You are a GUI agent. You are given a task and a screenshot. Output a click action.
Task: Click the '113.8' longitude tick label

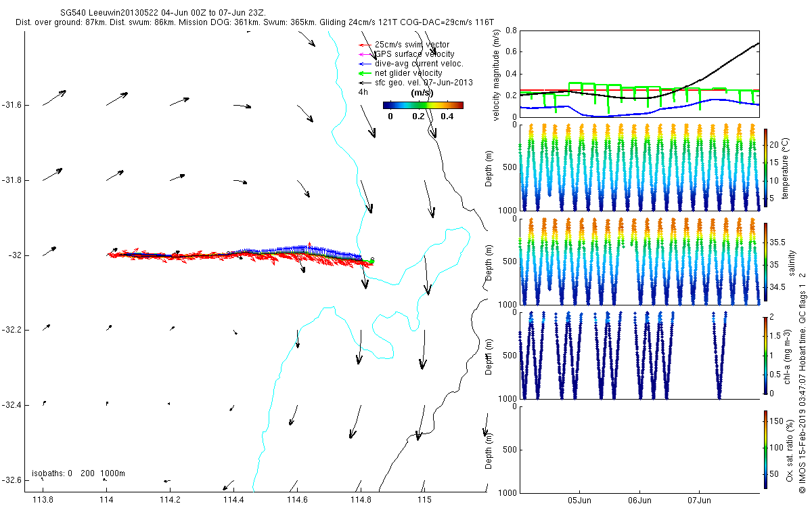coord(43,501)
